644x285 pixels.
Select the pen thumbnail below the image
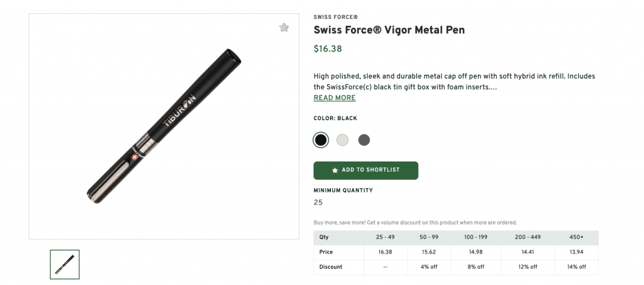click(65, 264)
